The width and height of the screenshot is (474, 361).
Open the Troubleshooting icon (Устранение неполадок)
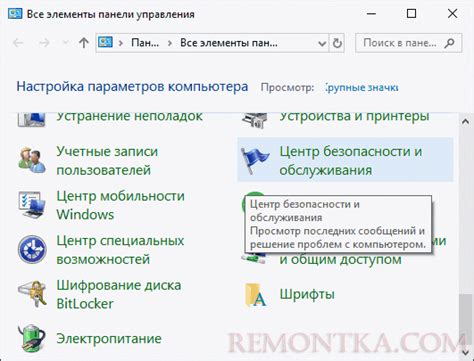pos(31,119)
